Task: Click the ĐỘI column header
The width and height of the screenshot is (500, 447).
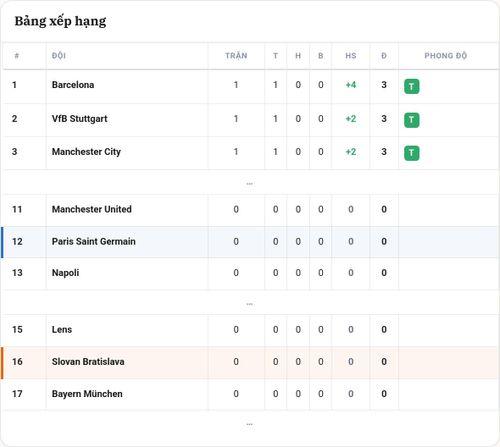Action: (59, 56)
